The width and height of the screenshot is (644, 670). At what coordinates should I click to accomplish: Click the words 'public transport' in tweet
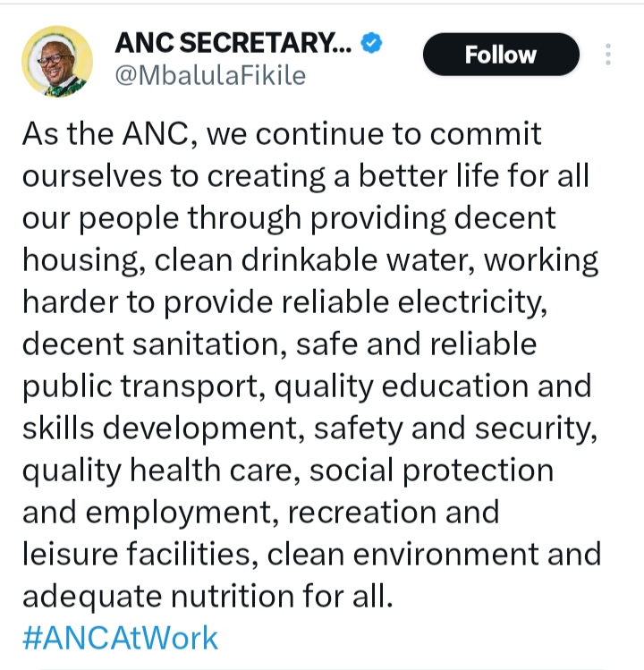[140, 387]
